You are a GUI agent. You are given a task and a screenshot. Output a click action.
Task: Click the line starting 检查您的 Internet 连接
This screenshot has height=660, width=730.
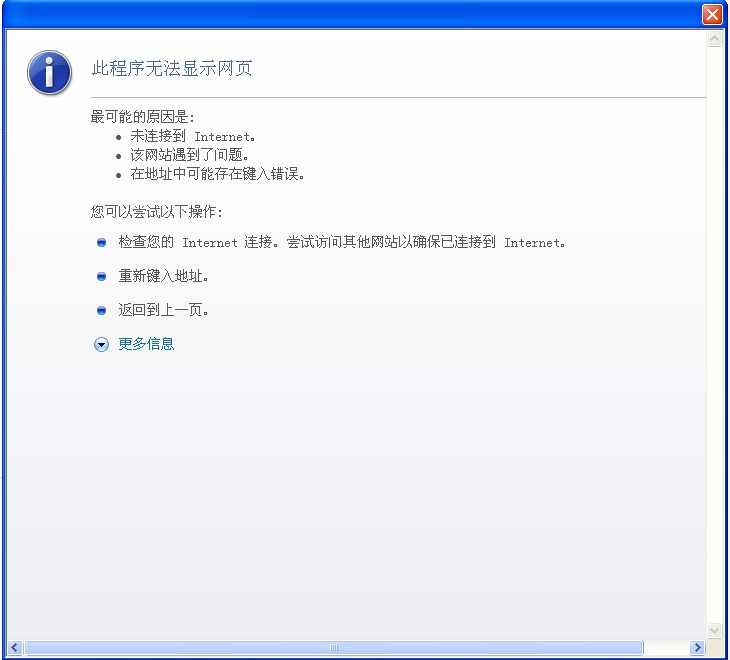342,242
